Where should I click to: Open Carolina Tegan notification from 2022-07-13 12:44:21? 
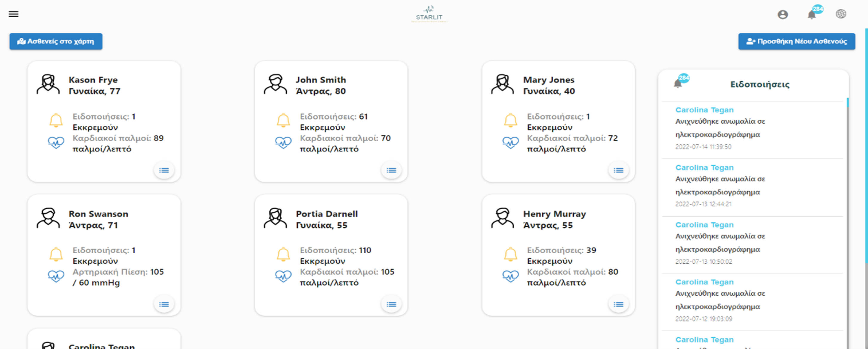[x=753, y=187]
